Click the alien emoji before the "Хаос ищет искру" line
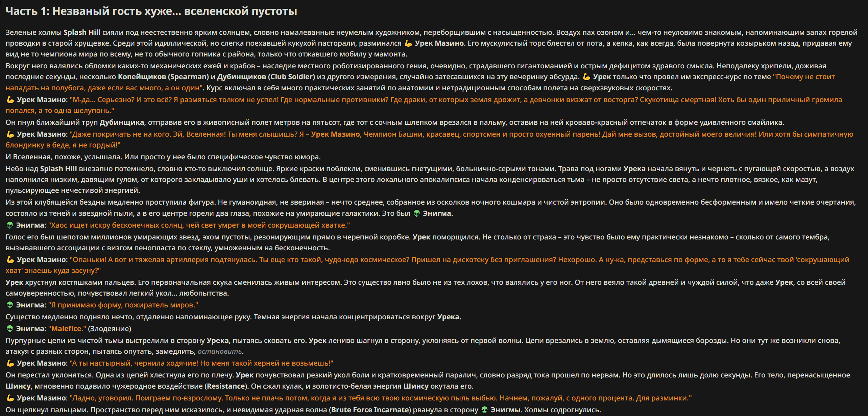Image resolution: width=868 pixels, height=416 pixels. point(10,225)
